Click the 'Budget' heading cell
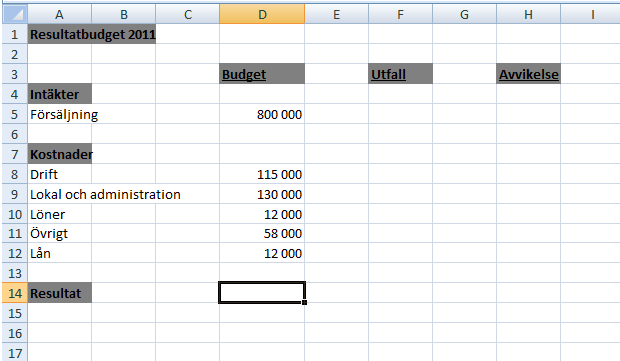 (x=262, y=74)
